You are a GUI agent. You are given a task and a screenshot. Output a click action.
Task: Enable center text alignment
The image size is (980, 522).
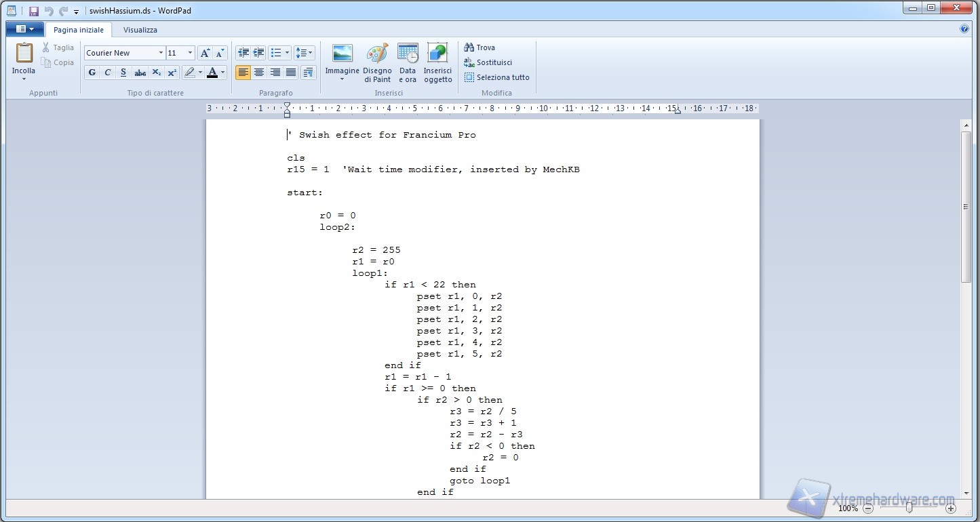tap(259, 73)
